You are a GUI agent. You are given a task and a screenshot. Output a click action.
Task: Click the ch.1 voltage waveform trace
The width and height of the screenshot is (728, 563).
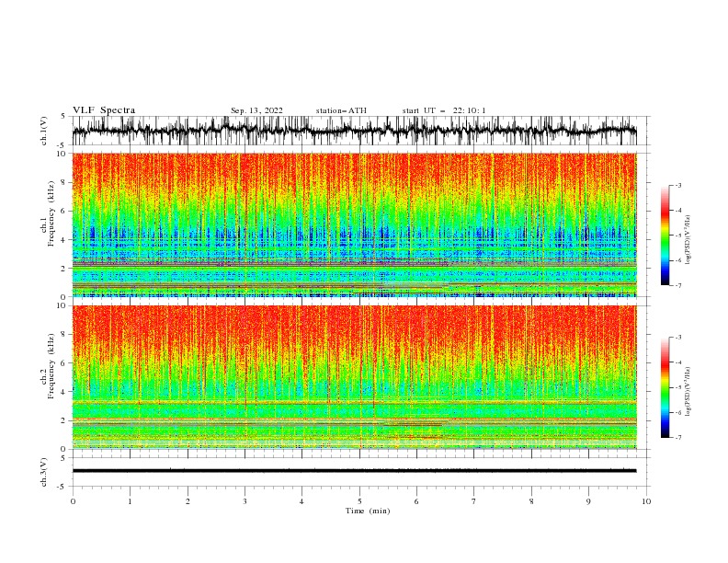tap(354, 131)
